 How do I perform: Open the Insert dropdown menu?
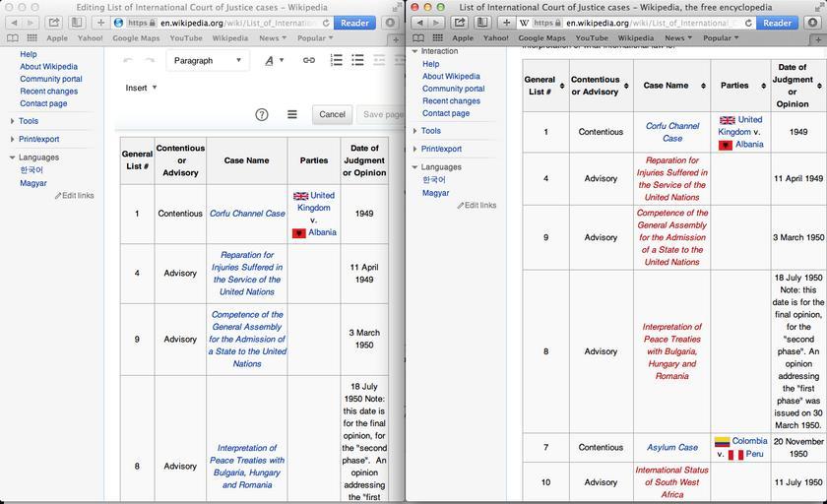[x=141, y=88]
